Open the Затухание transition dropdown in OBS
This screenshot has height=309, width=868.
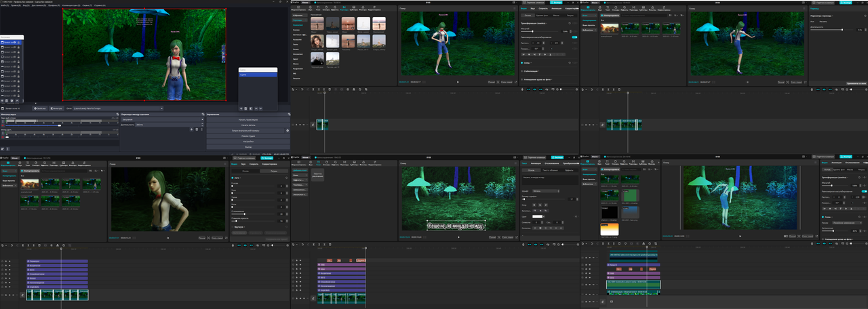pos(163,119)
